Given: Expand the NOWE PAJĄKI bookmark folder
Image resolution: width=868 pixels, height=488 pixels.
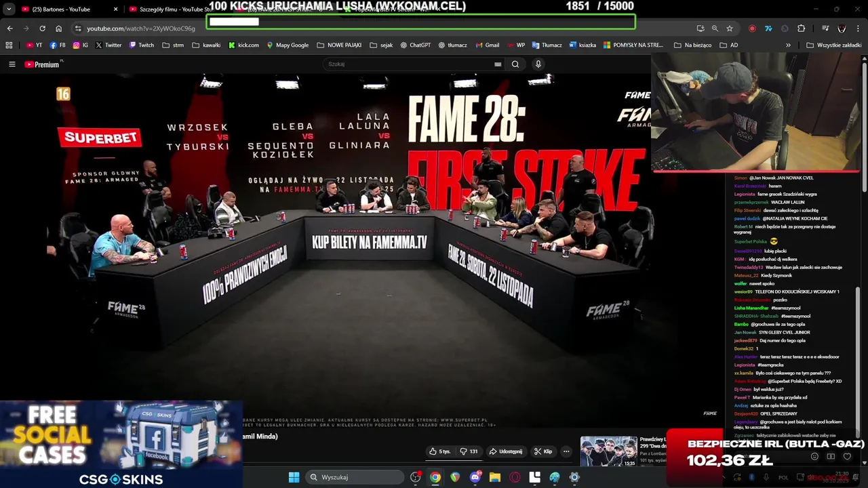Looking at the screenshot, I should point(339,45).
